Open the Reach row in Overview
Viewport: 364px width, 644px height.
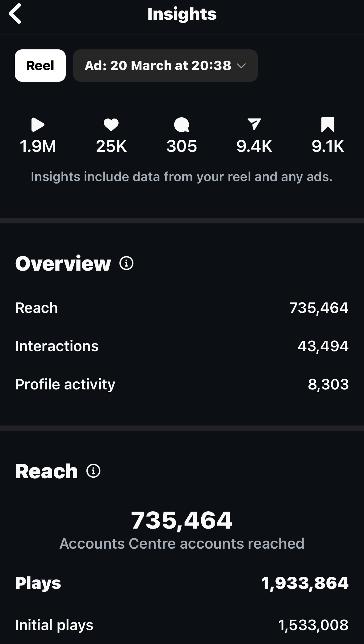pos(182,308)
